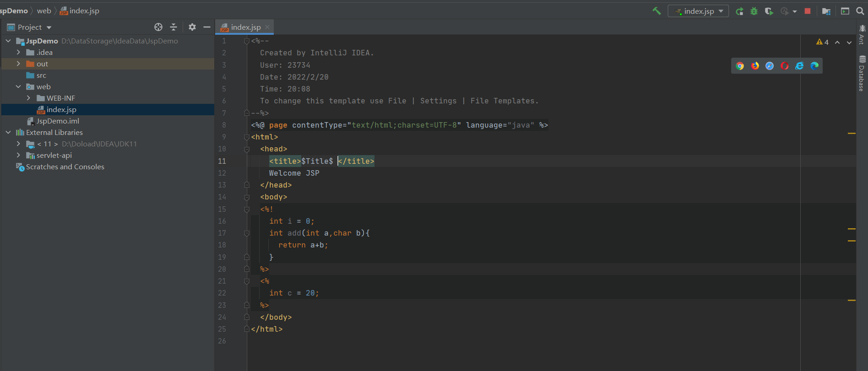
Task: Fold the body tag at line 14
Action: [x=247, y=197]
